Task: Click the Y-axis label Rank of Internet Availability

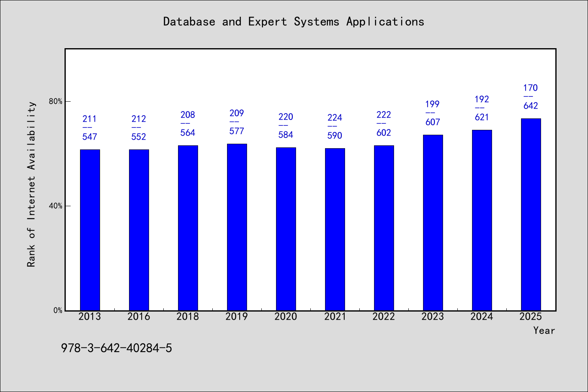Action: coord(31,185)
